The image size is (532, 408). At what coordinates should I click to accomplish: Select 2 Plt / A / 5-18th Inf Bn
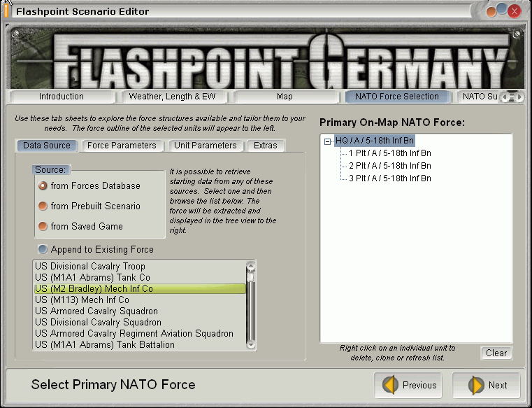point(390,166)
